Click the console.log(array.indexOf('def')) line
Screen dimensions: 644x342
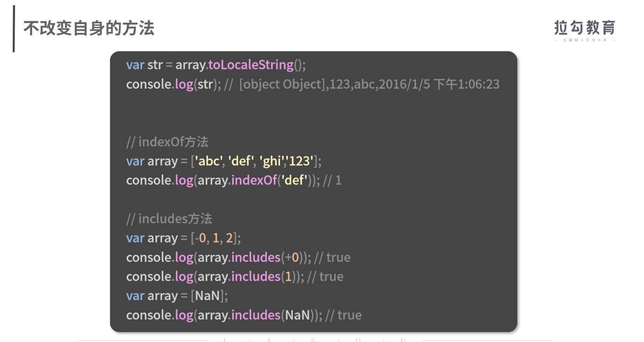234,180
